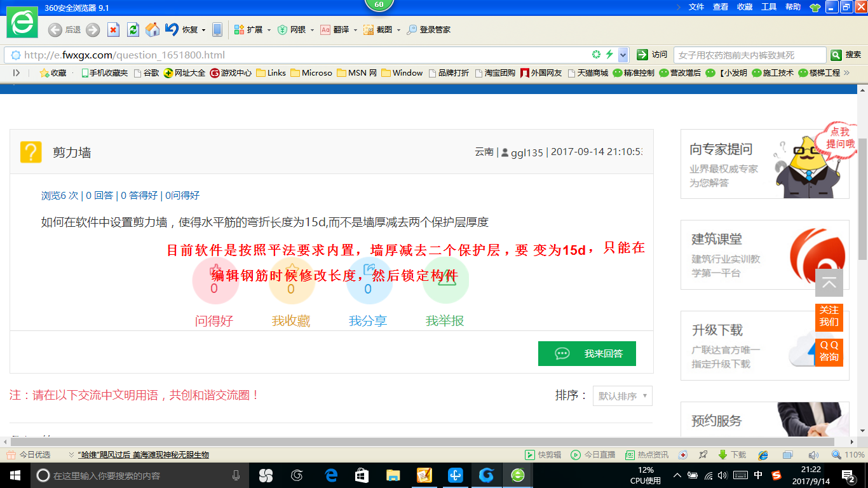Click the browser back arrow icon
868x488 pixels.
click(55, 29)
